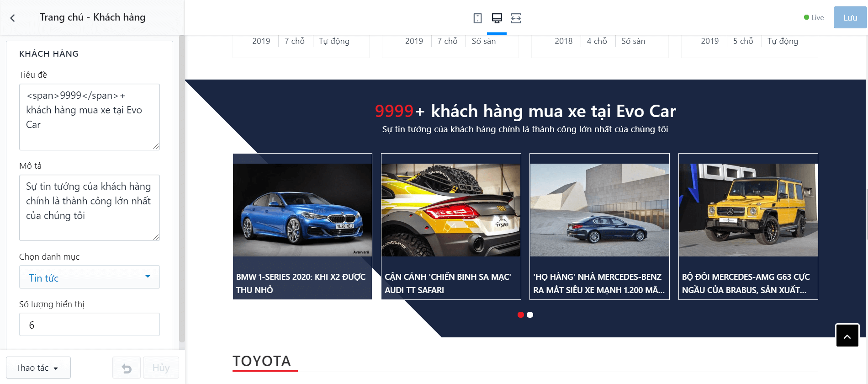This screenshot has width=868, height=384.
Task: Click the scroll-to-top arrow button
Action: [x=847, y=336]
